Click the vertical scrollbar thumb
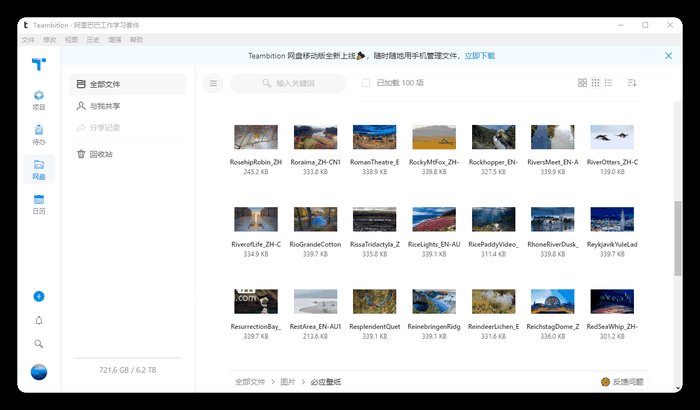 678,238
